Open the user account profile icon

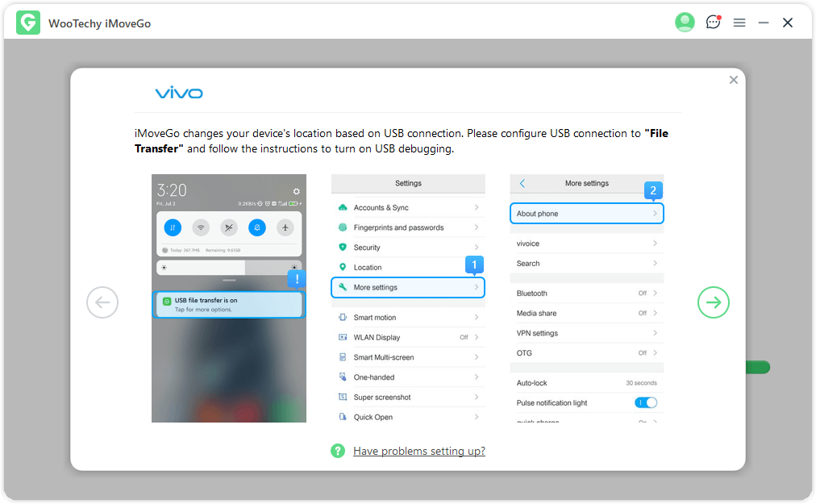pyautogui.click(x=685, y=23)
